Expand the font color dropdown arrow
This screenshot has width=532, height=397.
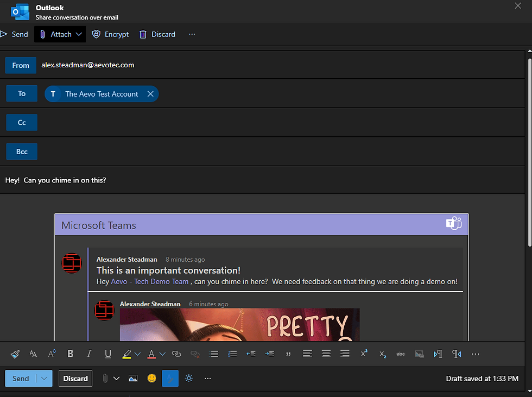[162, 354]
